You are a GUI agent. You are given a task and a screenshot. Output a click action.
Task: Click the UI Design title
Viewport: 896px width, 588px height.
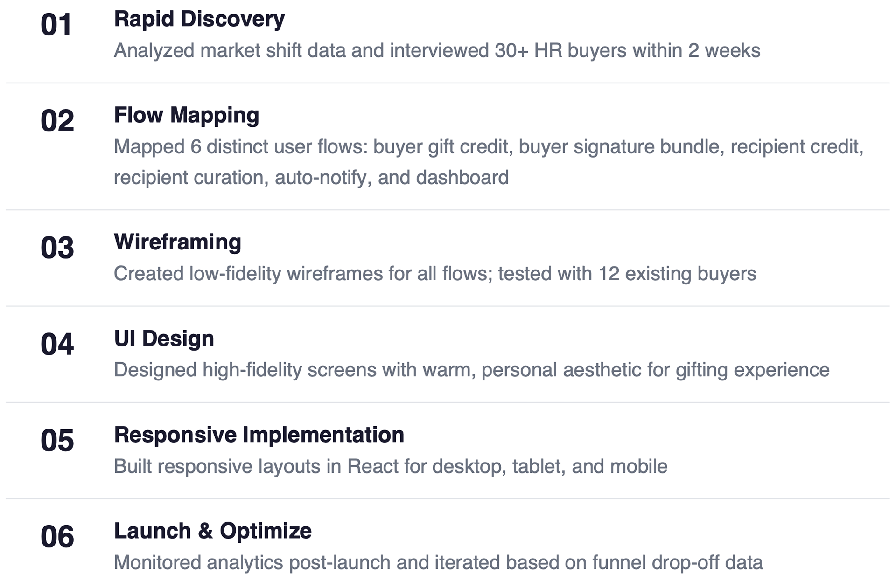coord(164,339)
